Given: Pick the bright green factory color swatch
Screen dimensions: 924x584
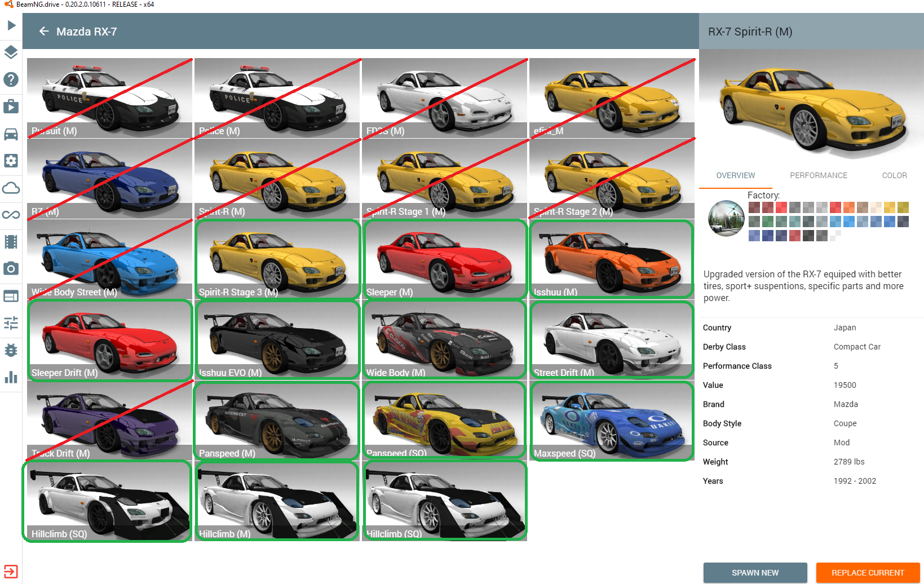Looking at the screenshot, I should [768, 222].
